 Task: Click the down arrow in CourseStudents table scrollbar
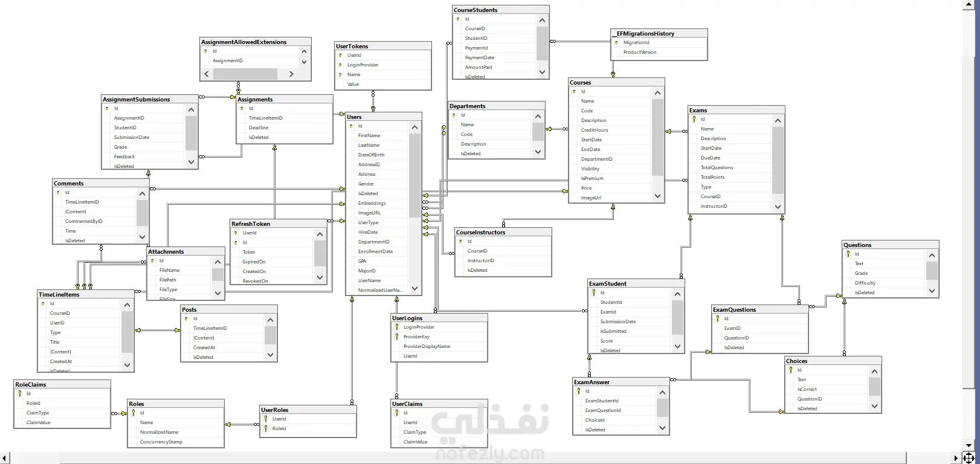click(x=542, y=72)
